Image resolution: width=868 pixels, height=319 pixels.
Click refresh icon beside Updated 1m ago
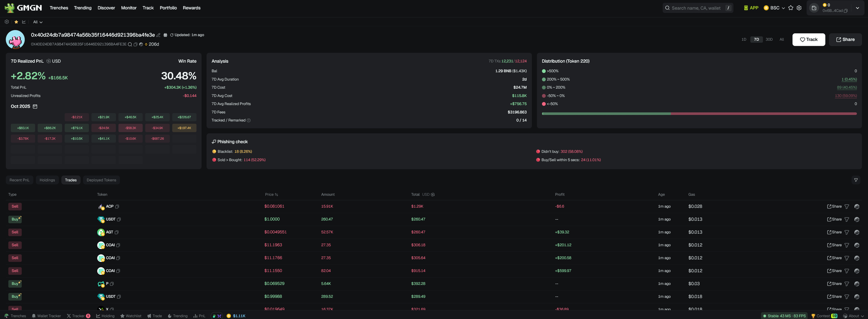pos(171,35)
